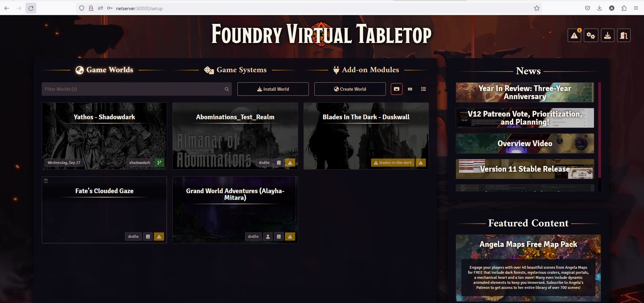This screenshot has height=303, width=644.
Task: Open the Add-on Modules tab
Action: pos(370,70)
